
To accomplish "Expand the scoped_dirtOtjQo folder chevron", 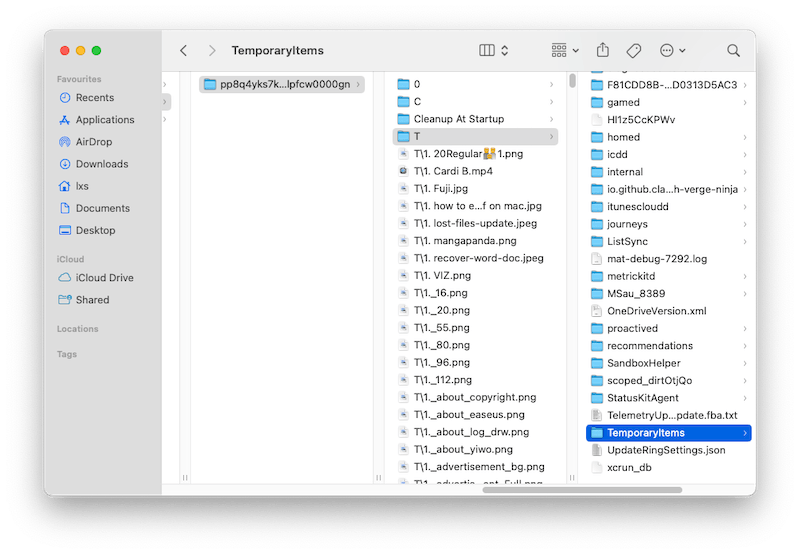I will click(x=745, y=381).
